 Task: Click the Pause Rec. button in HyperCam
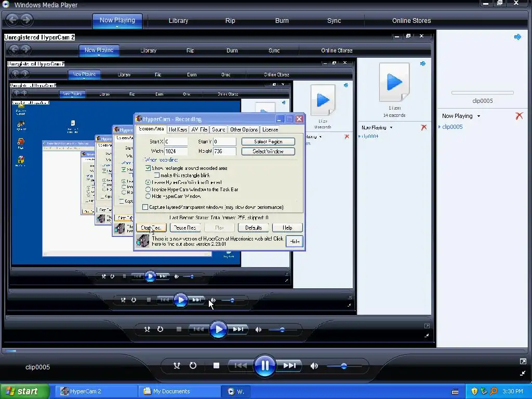click(x=185, y=228)
